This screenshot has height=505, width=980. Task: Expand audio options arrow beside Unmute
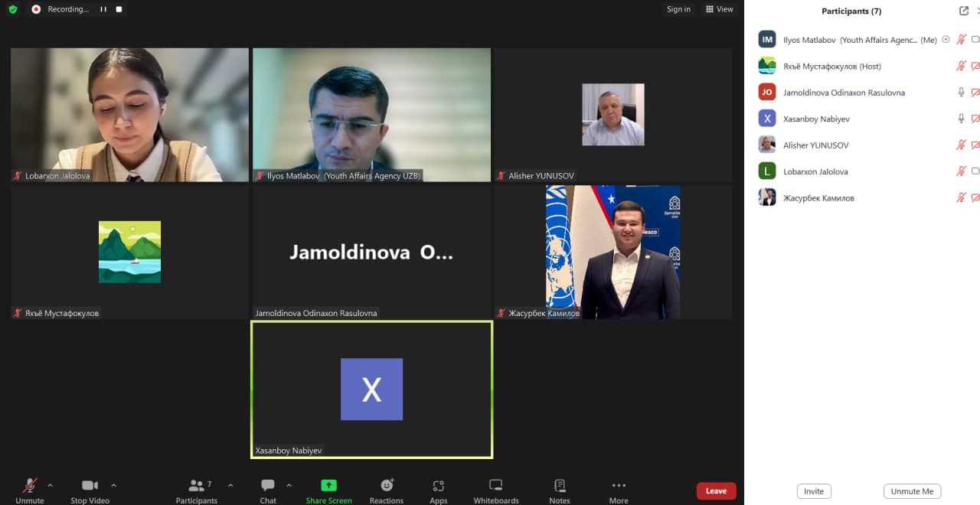[x=51, y=485]
